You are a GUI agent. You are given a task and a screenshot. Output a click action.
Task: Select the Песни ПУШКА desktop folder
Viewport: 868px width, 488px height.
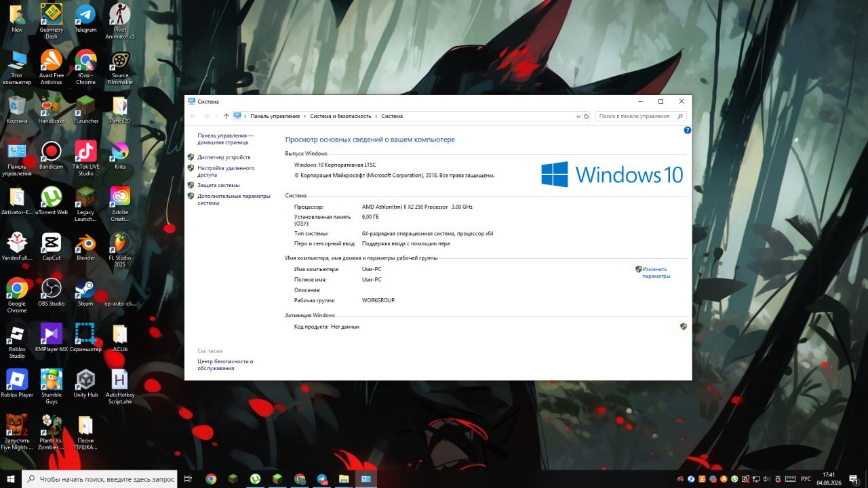(x=85, y=431)
